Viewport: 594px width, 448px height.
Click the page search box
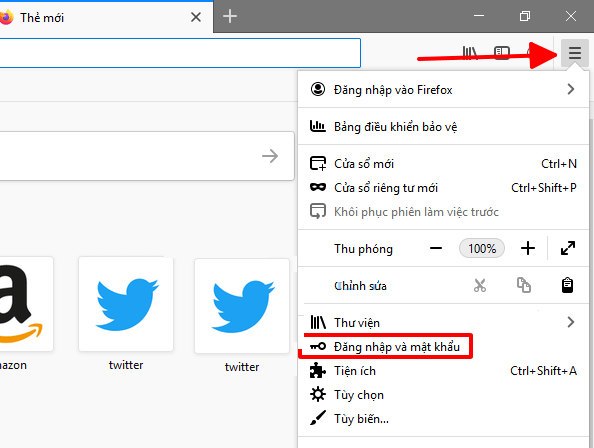click(x=147, y=156)
